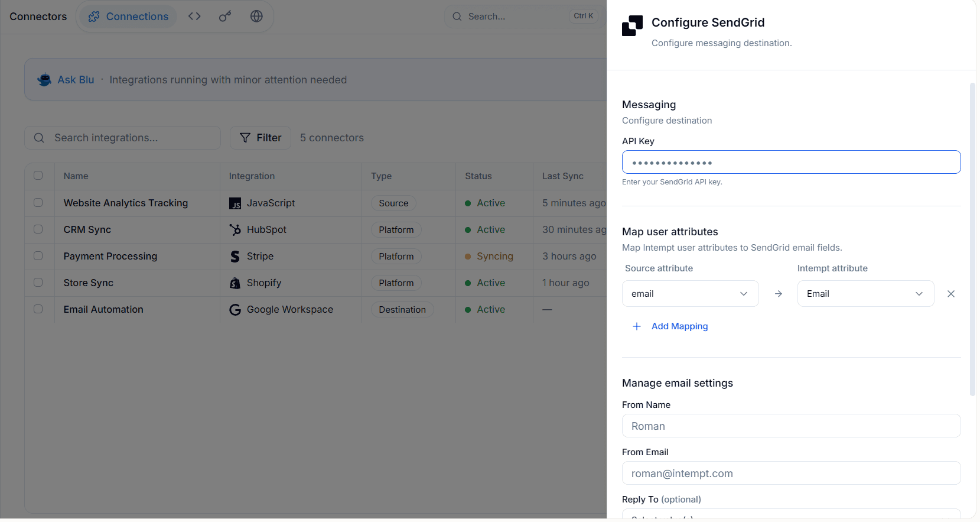The image size is (980, 522).
Task: Click the Connectors page title
Action: pos(38,17)
